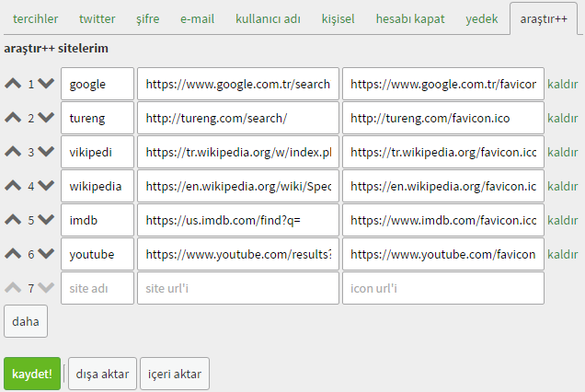Save with the kaydet! button
This screenshot has width=585, height=392.
[x=32, y=374]
